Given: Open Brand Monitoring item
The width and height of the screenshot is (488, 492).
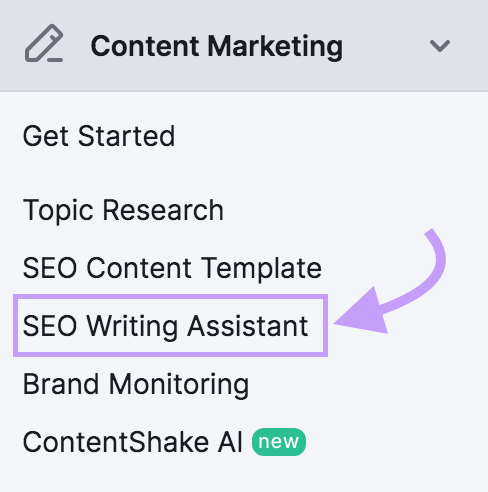Looking at the screenshot, I should coord(136,384).
